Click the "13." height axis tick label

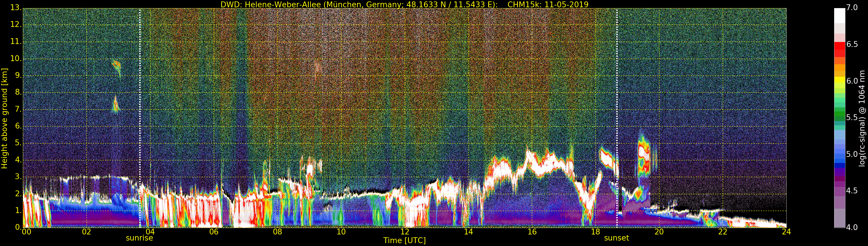[16, 8]
